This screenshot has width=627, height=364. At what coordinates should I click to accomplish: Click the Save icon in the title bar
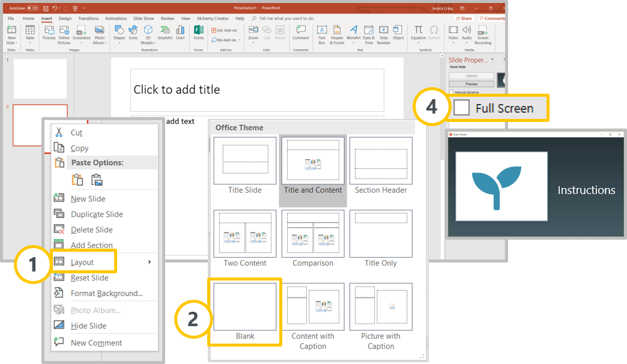click(45, 8)
